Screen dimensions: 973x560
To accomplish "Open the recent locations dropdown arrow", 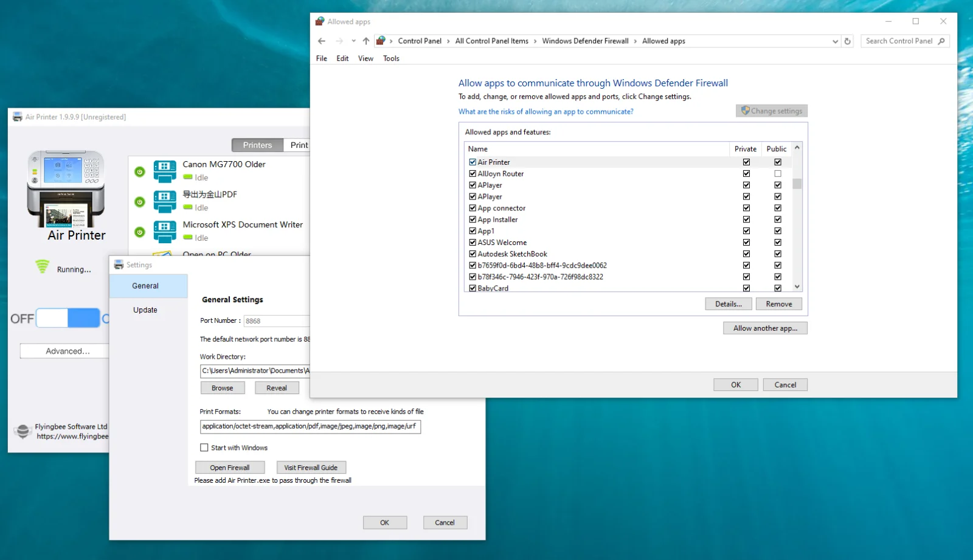I will 353,41.
